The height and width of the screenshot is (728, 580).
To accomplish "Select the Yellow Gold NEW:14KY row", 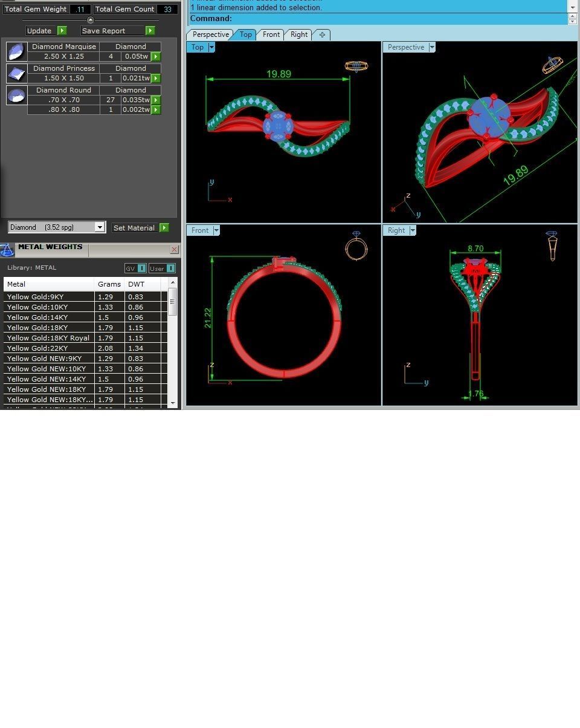I will tap(85, 379).
